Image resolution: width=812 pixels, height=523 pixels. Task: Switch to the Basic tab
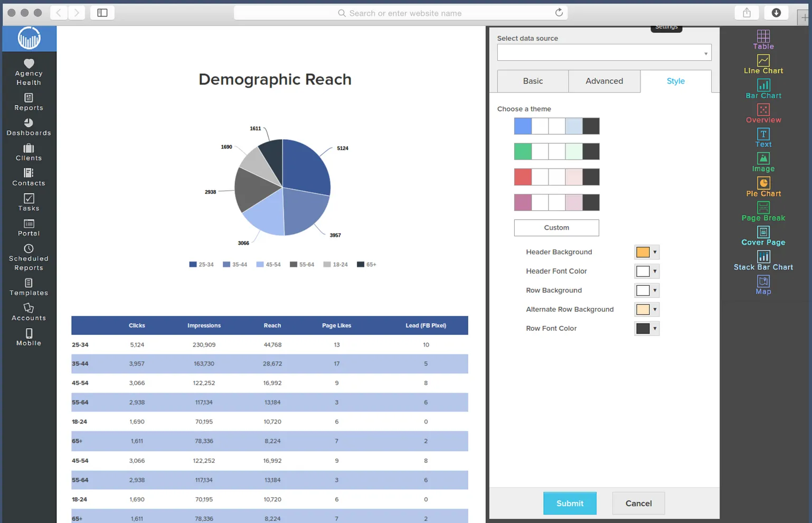tap(533, 81)
